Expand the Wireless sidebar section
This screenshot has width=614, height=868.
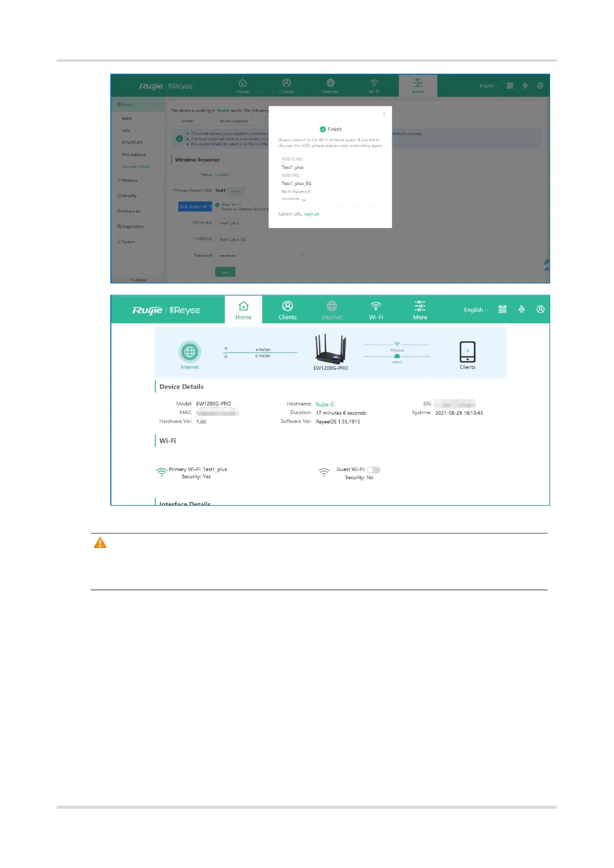pyautogui.click(x=138, y=180)
